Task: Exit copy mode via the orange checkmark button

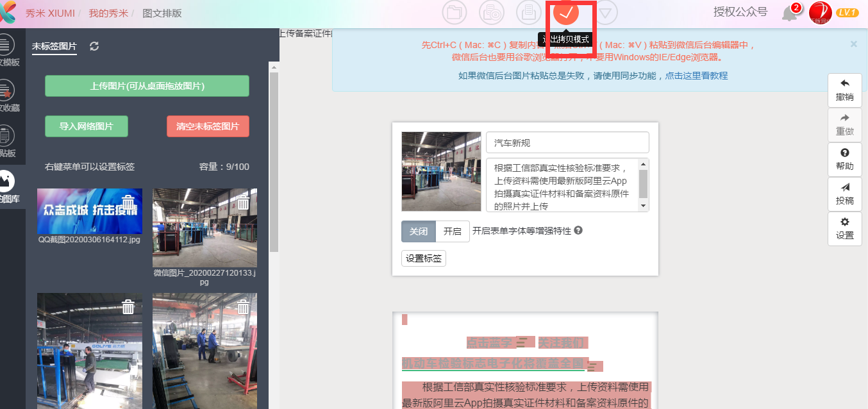Action: click(x=565, y=13)
